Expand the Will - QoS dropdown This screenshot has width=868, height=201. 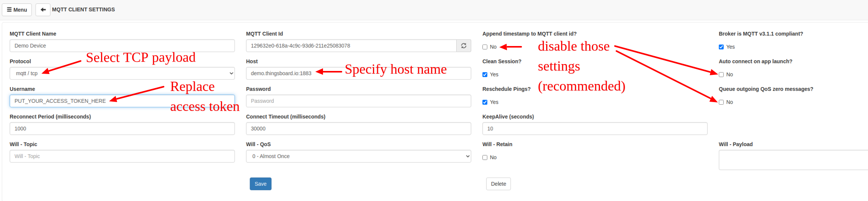click(x=358, y=156)
